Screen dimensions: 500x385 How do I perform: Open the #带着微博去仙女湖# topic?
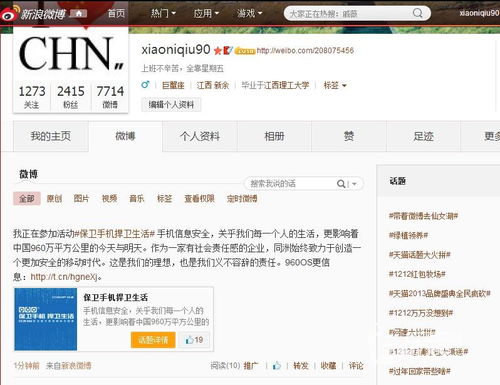click(x=423, y=216)
